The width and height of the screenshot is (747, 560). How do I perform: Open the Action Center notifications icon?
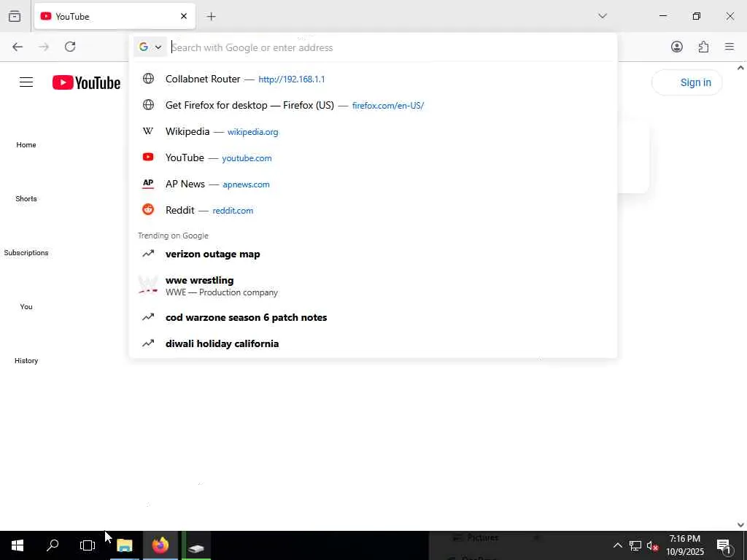(x=724, y=545)
